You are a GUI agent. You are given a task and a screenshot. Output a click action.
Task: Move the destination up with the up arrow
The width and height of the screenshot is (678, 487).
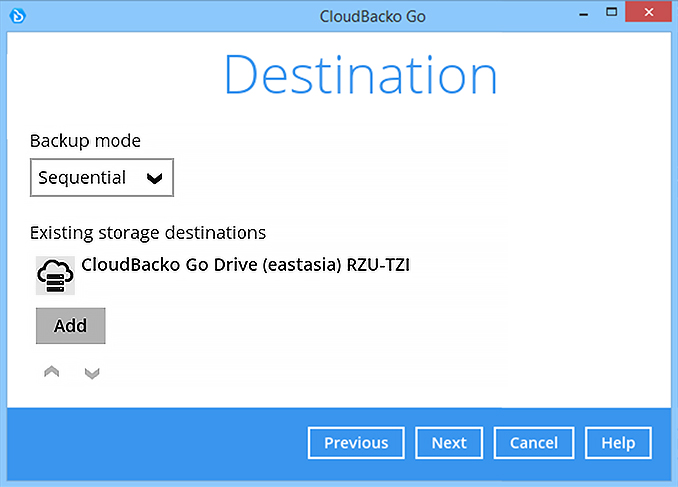pyautogui.click(x=52, y=372)
